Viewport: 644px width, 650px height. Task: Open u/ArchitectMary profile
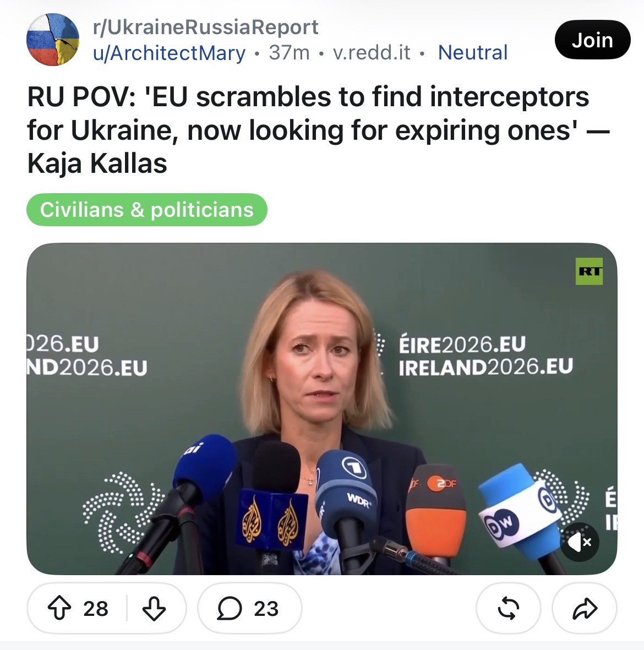169,53
